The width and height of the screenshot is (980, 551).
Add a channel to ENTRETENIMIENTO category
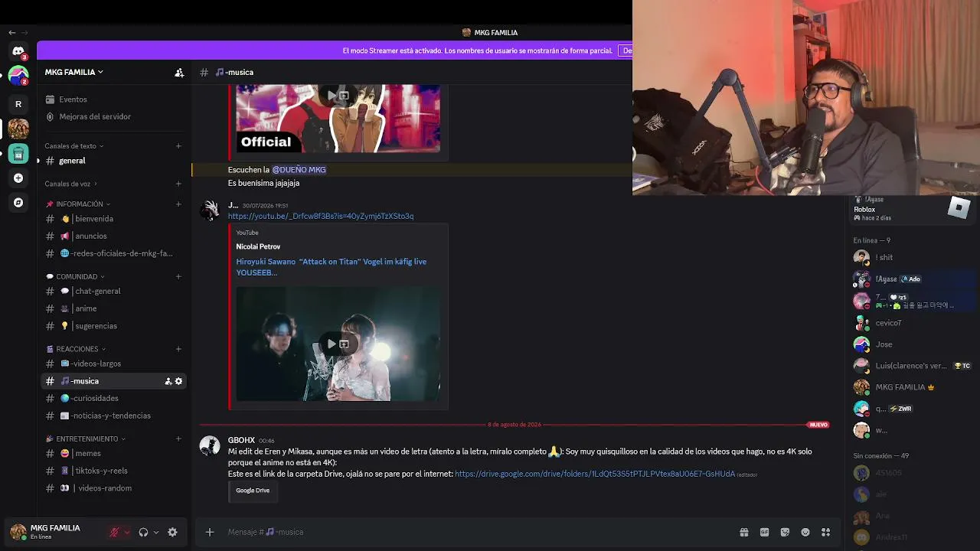tap(178, 439)
